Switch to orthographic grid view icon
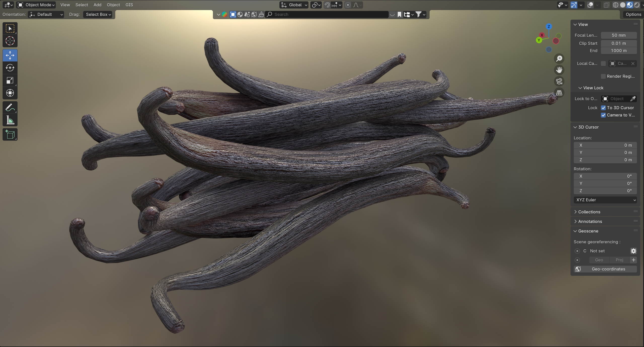 pos(559,93)
